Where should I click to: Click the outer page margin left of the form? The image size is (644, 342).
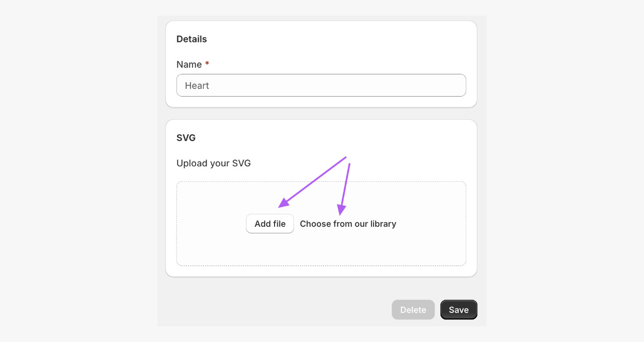point(77,170)
